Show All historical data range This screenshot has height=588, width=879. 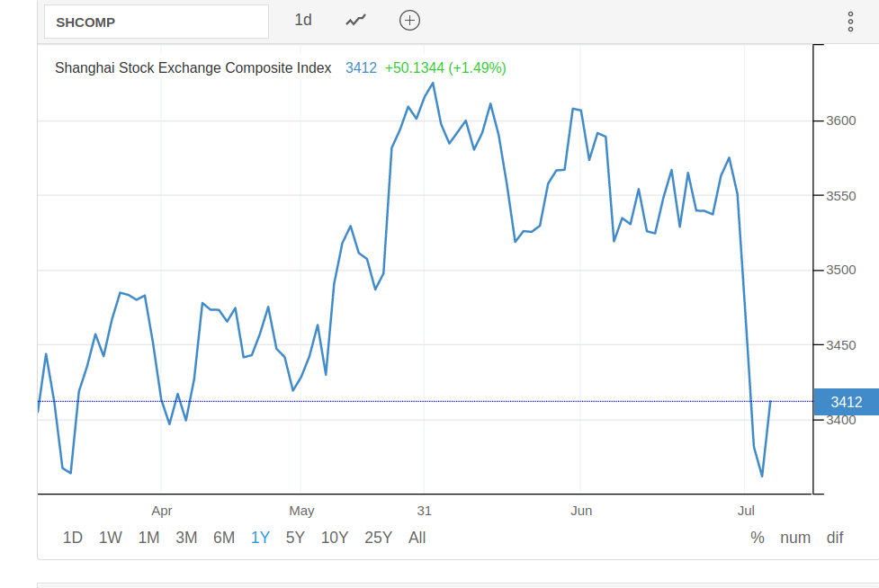pyautogui.click(x=417, y=538)
